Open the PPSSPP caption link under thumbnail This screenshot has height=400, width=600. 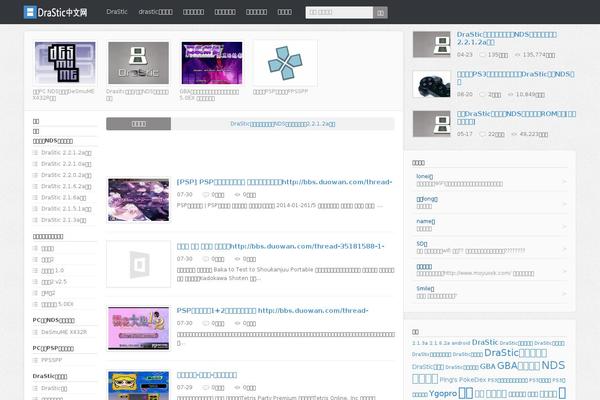tap(280, 91)
